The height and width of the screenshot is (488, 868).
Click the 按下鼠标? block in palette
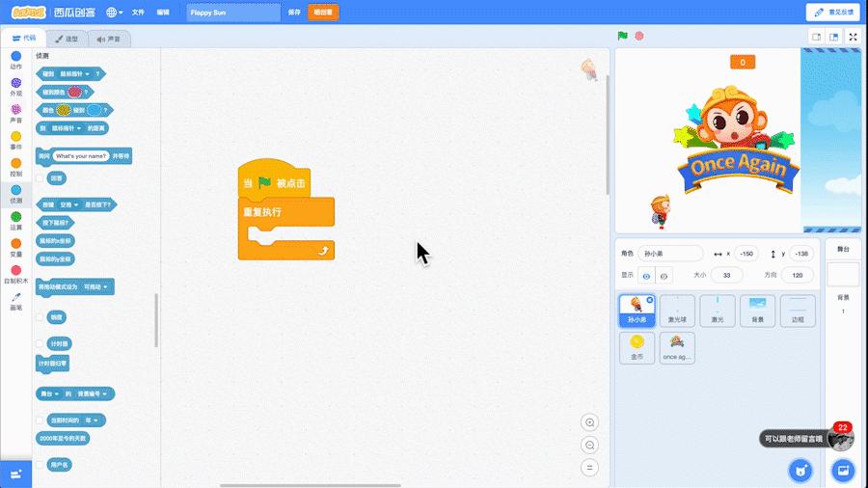point(55,223)
